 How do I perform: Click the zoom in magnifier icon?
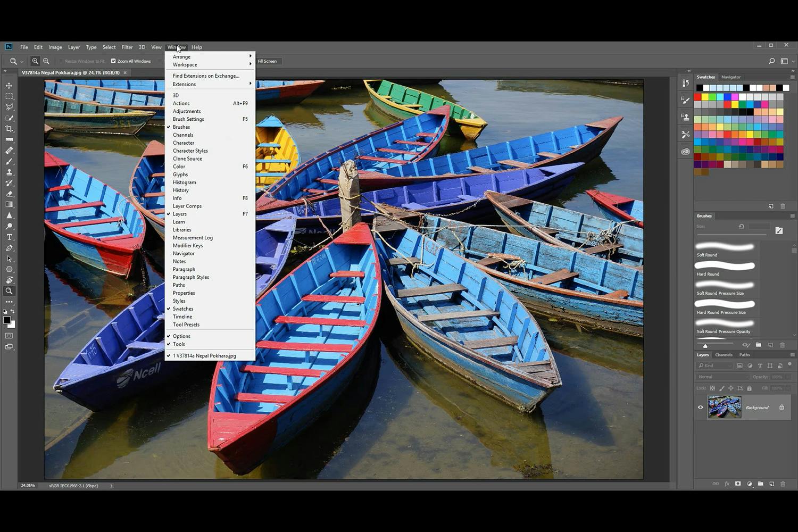35,61
